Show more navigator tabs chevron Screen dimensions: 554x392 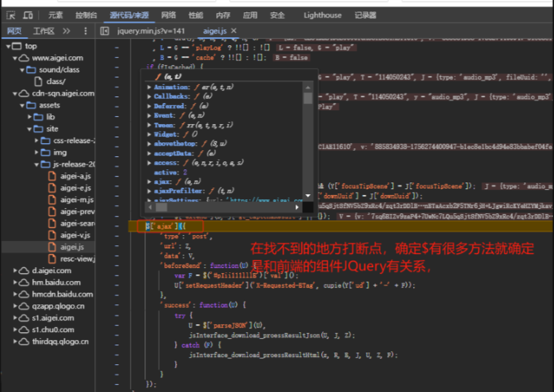tap(66, 31)
